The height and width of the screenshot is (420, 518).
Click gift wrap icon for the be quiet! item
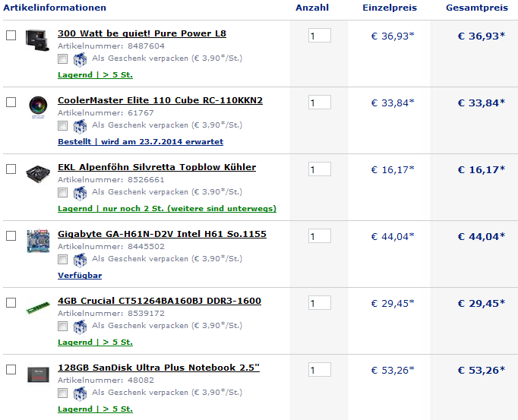coord(80,59)
